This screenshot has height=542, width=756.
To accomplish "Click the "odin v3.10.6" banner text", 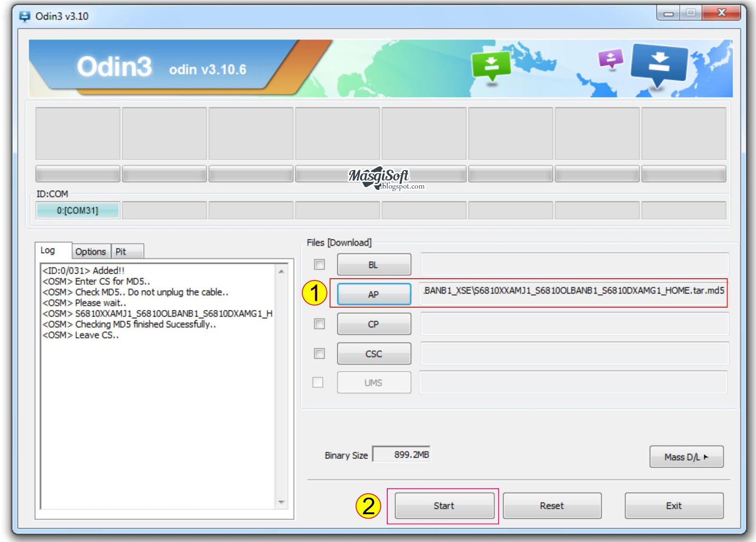I will 208,69.
